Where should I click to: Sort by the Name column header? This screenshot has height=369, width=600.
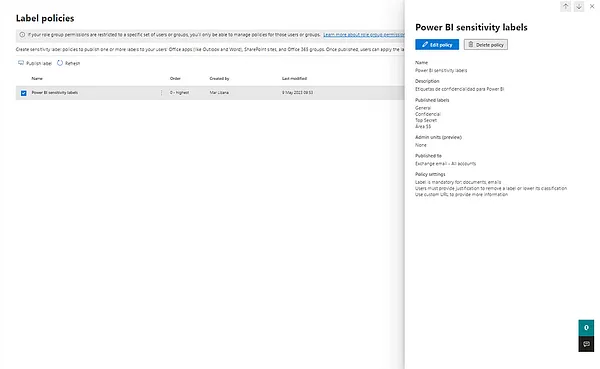tap(37, 78)
